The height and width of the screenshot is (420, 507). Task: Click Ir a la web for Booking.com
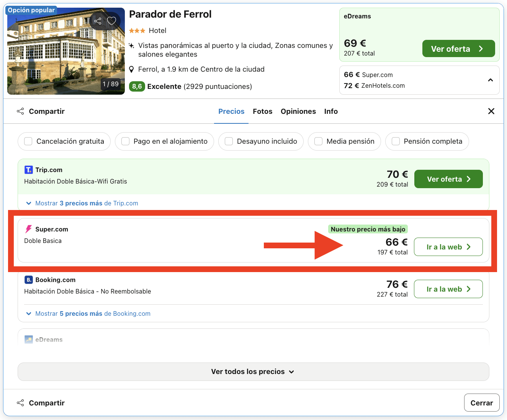click(448, 289)
